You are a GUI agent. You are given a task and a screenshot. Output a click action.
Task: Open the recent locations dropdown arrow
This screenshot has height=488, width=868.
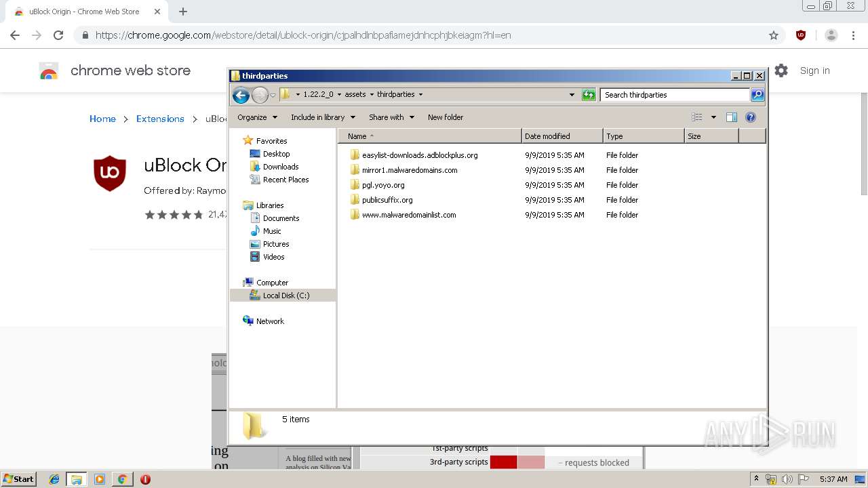pyautogui.click(x=273, y=95)
